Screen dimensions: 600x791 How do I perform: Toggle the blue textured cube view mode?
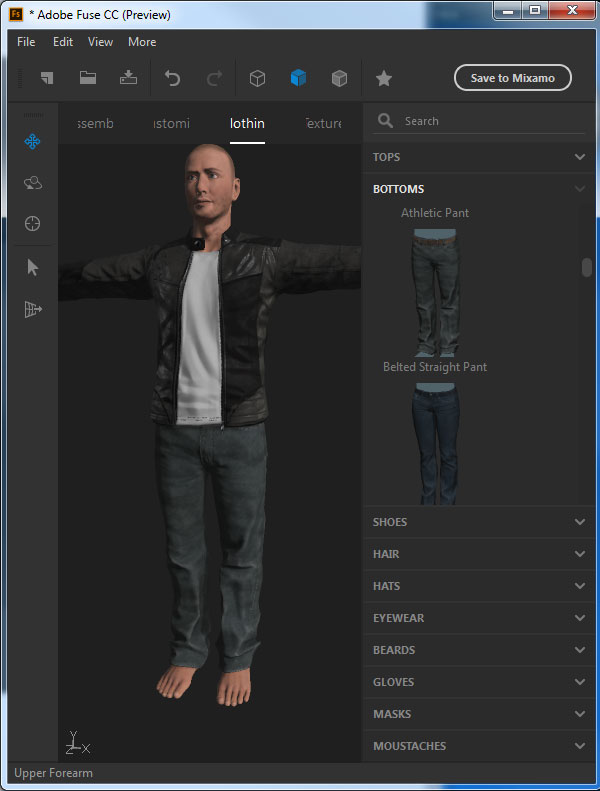pos(298,78)
